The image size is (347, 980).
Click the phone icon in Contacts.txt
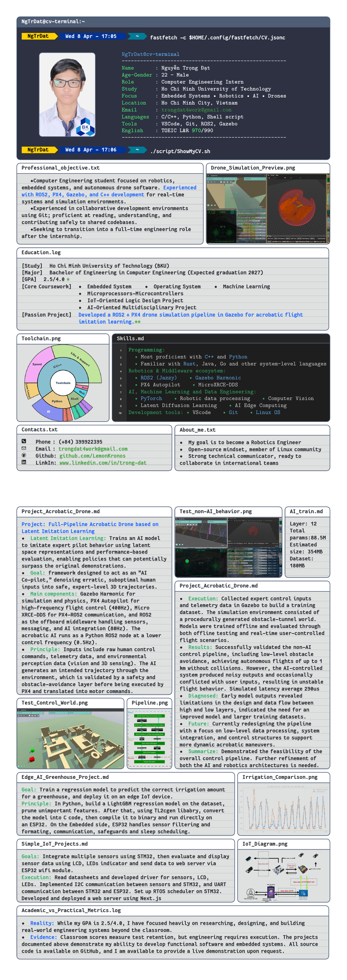[x=23, y=441]
